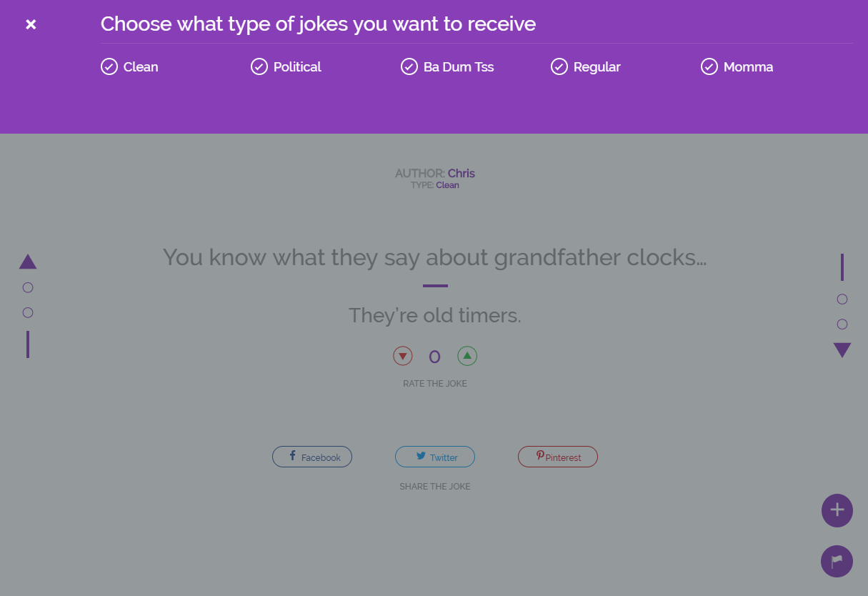Screen dimensions: 868x596
Task: Downvote the grandfather clocks joke
Action: [402, 355]
